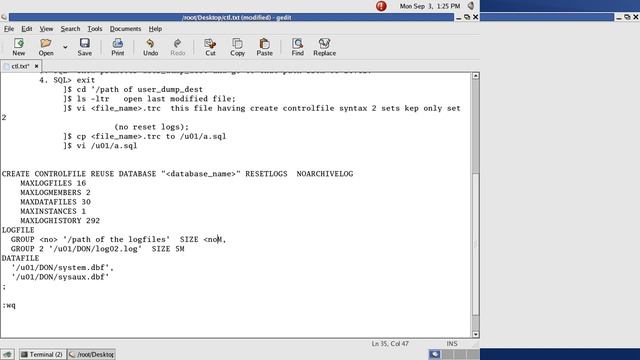The image size is (640, 360).
Task: Click the :wq line
Action: click(x=9, y=305)
